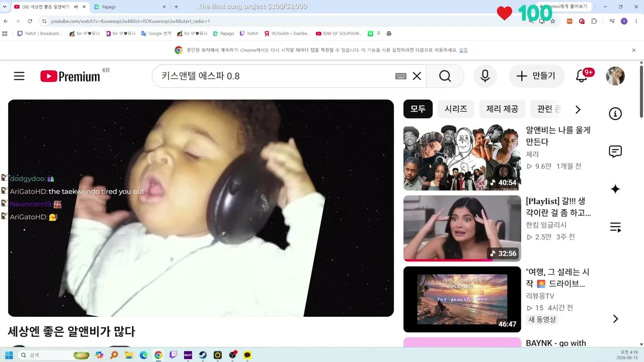644x362 pixels.
Task: Select the 제리 제공 filter chip
Action: tap(502, 109)
